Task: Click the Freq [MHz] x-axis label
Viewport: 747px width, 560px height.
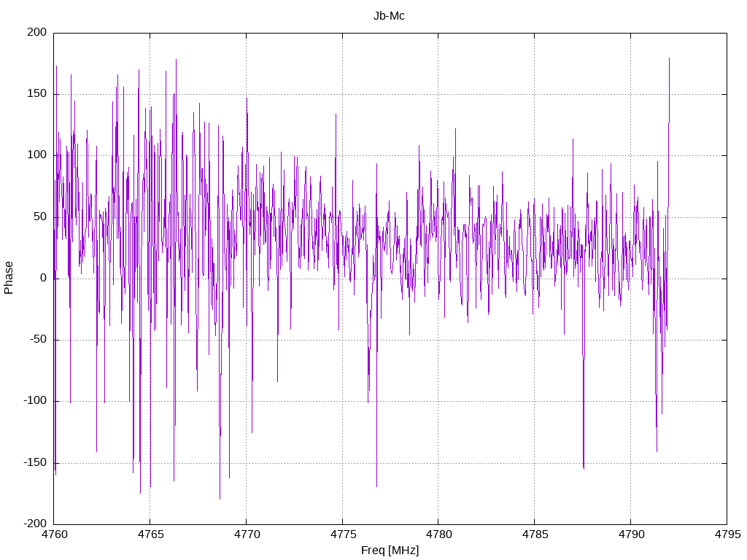Action: 390,550
